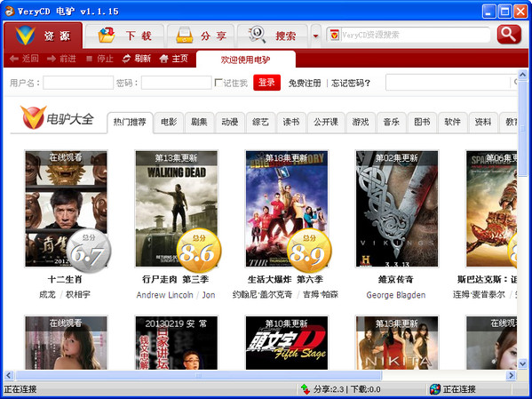Select the 公开课 category tab

tap(326, 122)
